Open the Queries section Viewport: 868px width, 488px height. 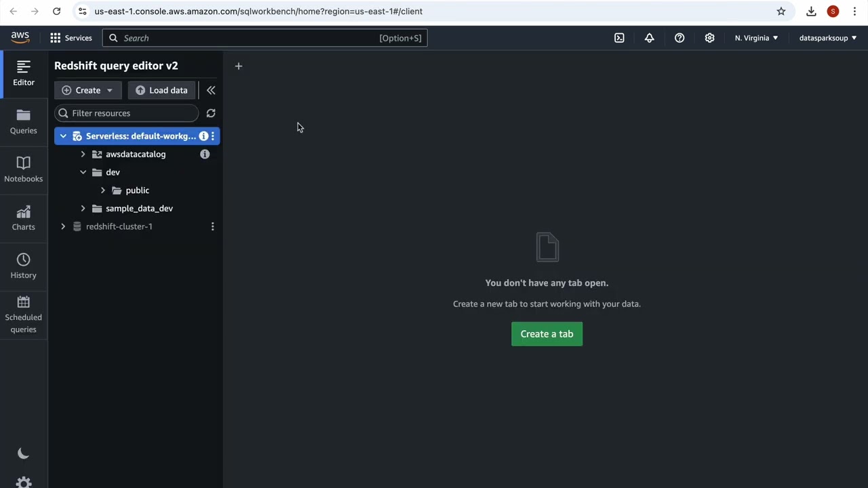tap(24, 122)
